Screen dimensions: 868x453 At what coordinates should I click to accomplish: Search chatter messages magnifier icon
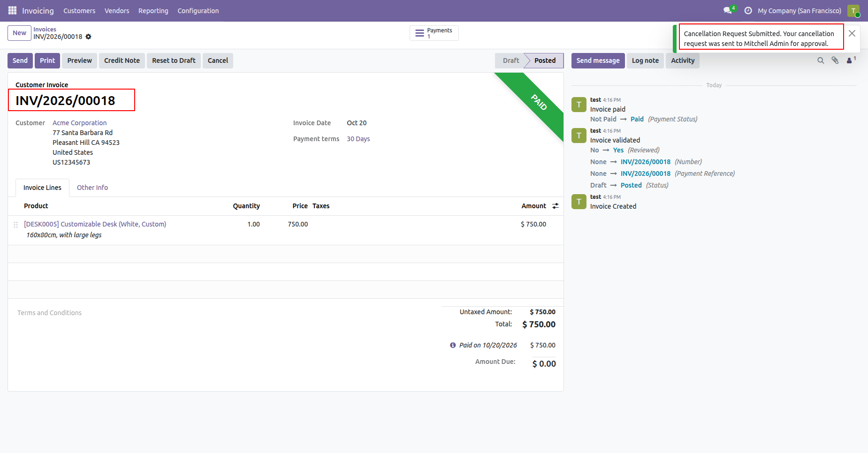point(821,60)
